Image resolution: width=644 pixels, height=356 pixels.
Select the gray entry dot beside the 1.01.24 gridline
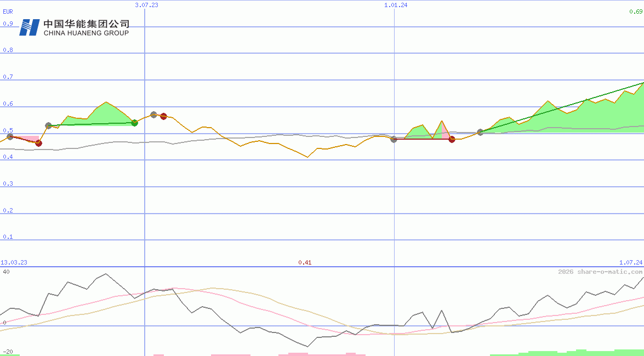click(x=394, y=139)
